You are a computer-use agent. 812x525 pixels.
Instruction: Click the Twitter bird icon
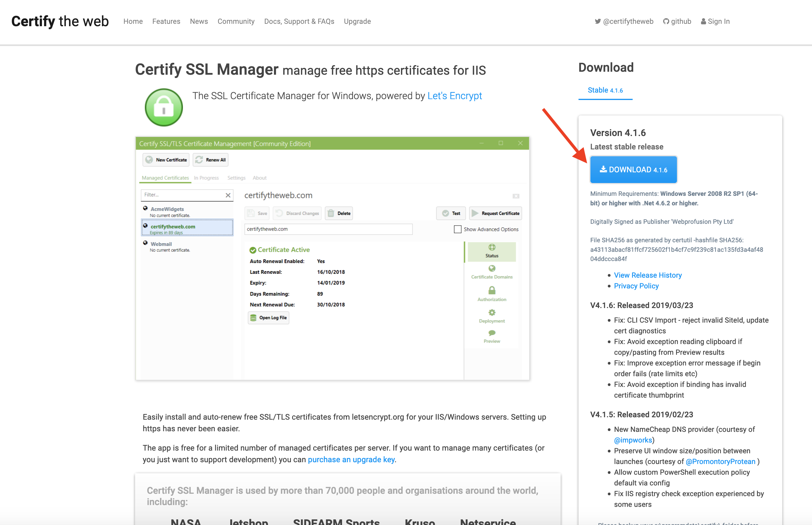pyautogui.click(x=598, y=21)
